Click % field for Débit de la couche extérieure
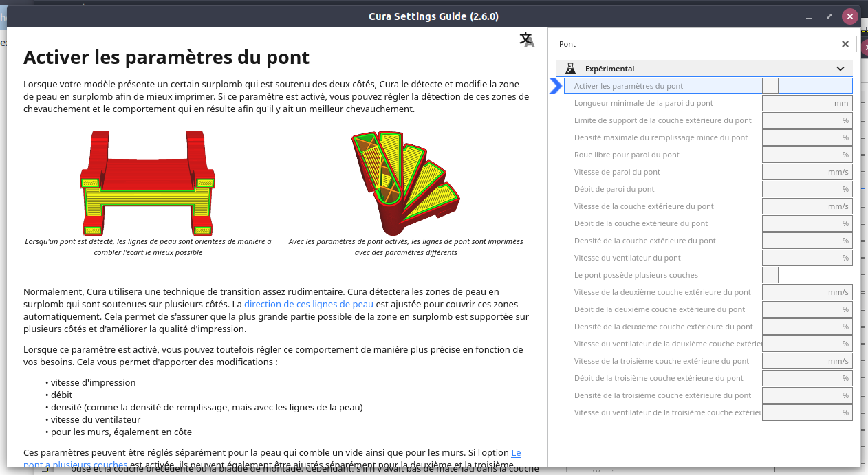868x475 pixels. (x=807, y=223)
